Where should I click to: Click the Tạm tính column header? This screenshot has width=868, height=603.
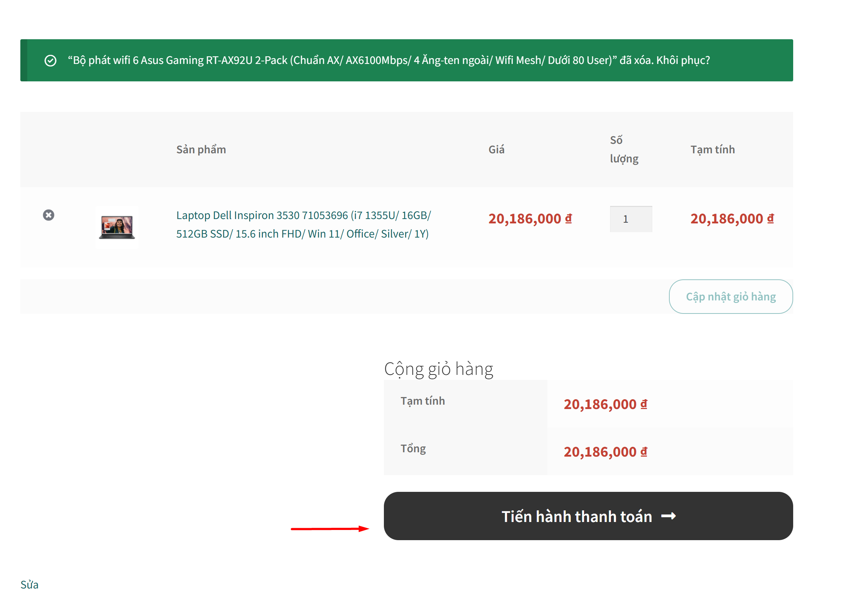[713, 150]
